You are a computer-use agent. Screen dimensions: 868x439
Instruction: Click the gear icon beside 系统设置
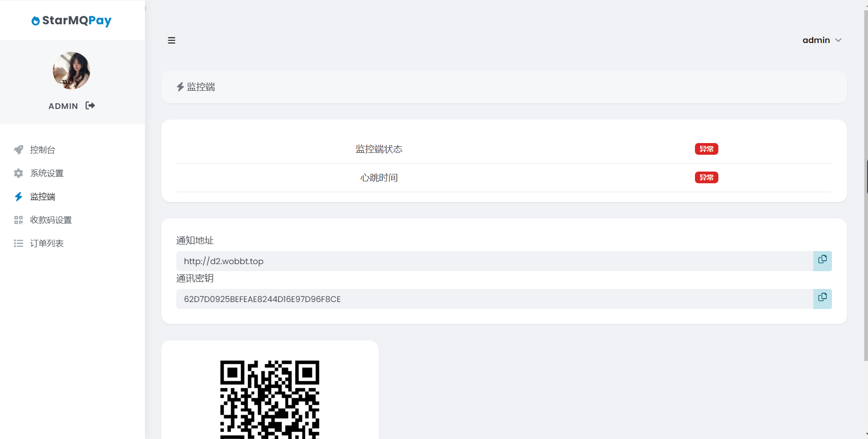[x=18, y=173]
